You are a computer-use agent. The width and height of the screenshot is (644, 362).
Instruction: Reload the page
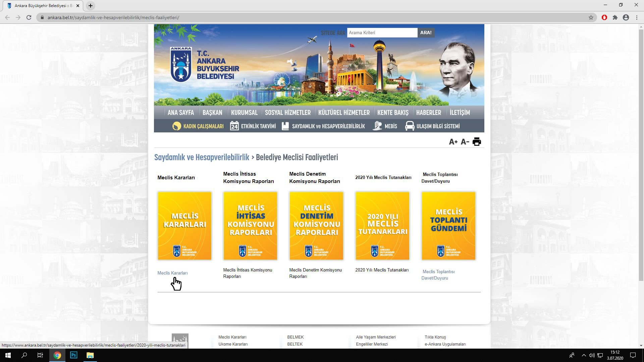pyautogui.click(x=29, y=17)
